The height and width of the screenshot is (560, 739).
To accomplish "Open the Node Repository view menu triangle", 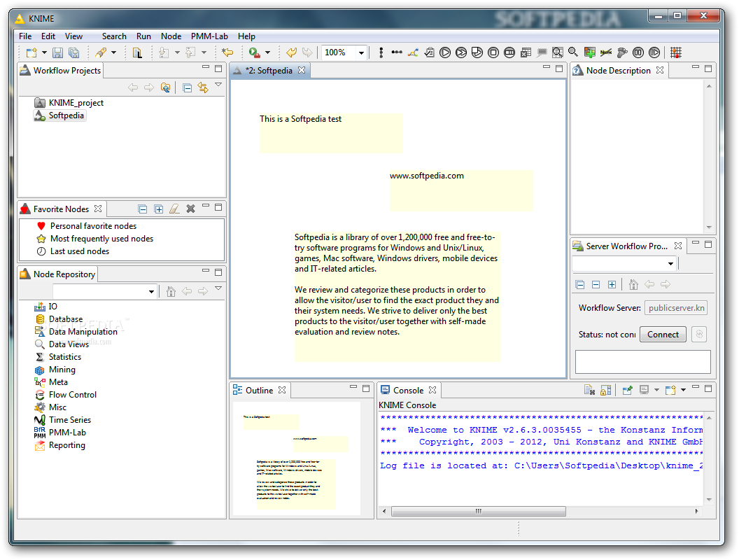I will pyautogui.click(x=218, y=288).
